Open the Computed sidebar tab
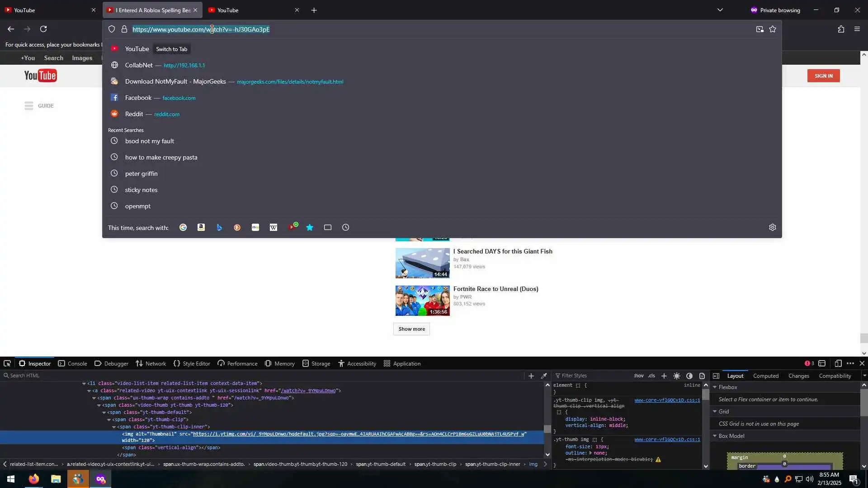 point(765,376)
